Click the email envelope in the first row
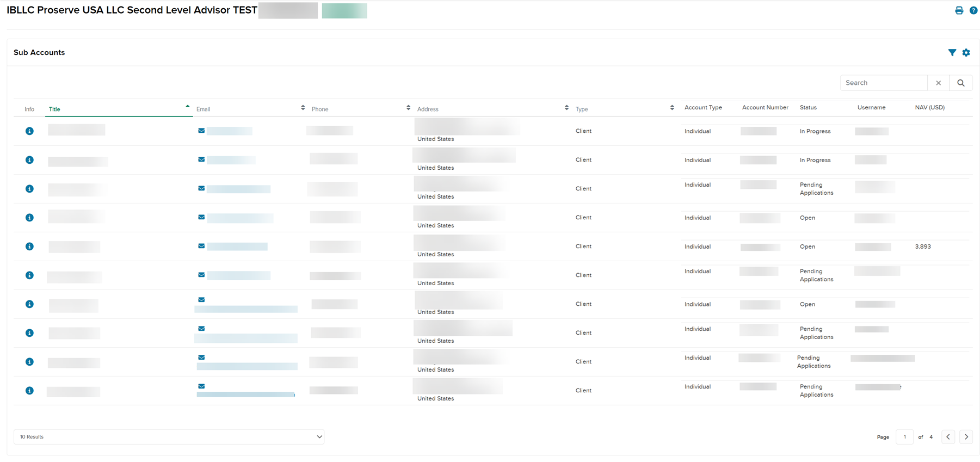This screenshot has height=462, width=980. pyautogui.click(x=201, y=131)
